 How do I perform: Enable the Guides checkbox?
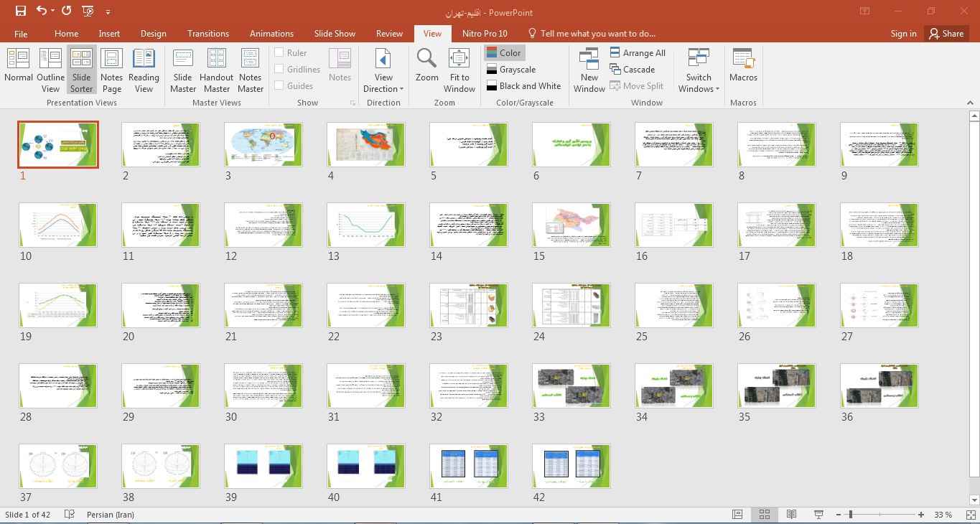(279, 85)
